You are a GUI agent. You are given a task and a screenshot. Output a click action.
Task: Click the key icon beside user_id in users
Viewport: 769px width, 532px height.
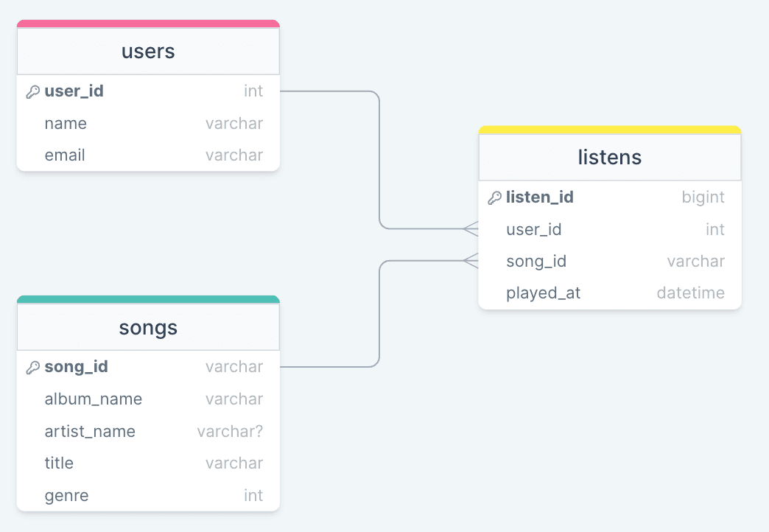pos(32,92)
